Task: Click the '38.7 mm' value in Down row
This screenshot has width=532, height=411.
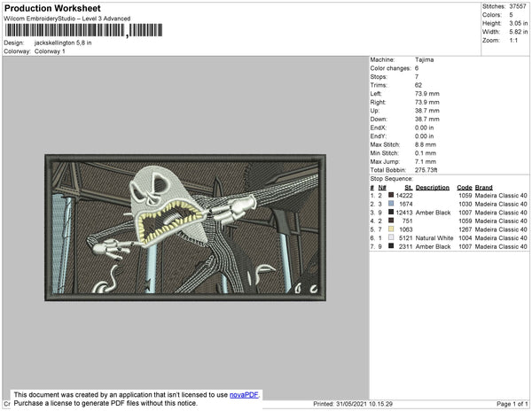Action: point(427,119)
